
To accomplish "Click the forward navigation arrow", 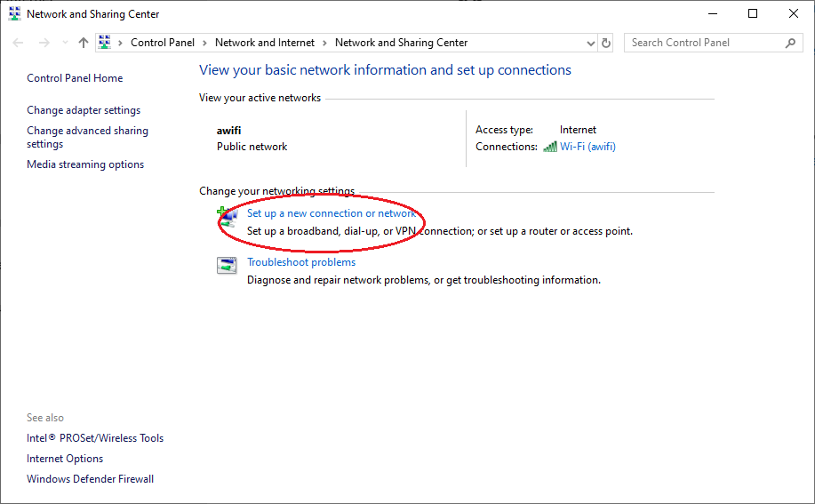I will pos(43,43).
